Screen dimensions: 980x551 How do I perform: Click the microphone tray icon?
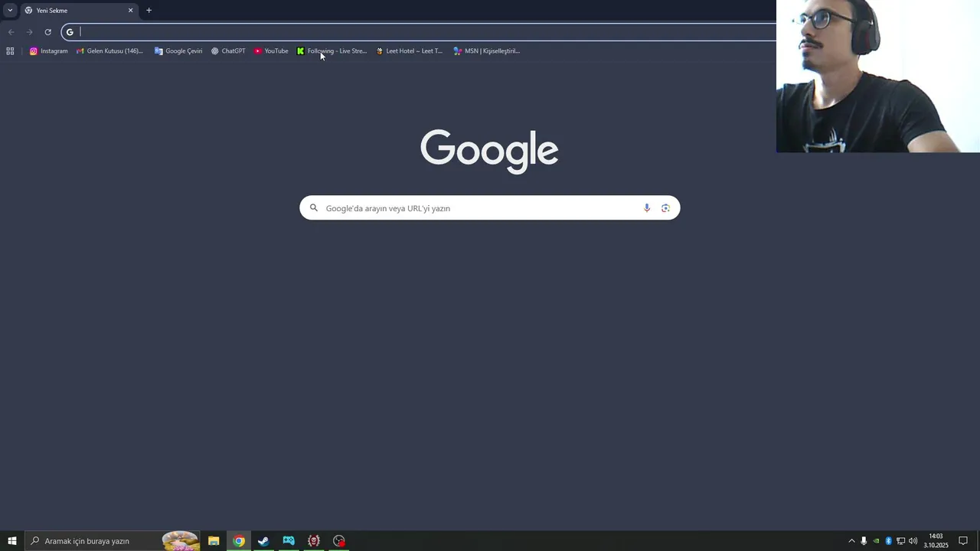(x=864, y=541)
